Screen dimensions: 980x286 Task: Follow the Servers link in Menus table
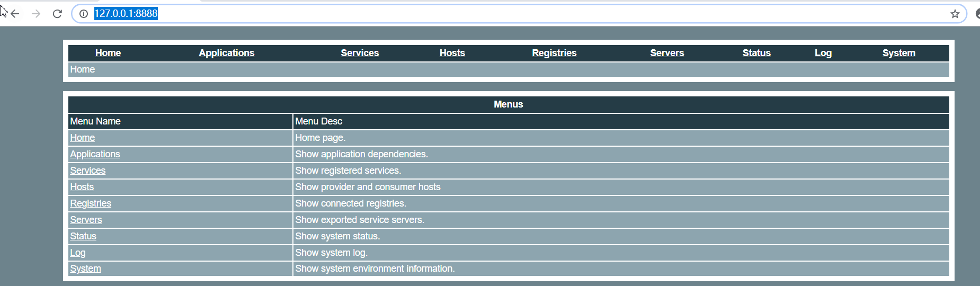pos(86,220)
